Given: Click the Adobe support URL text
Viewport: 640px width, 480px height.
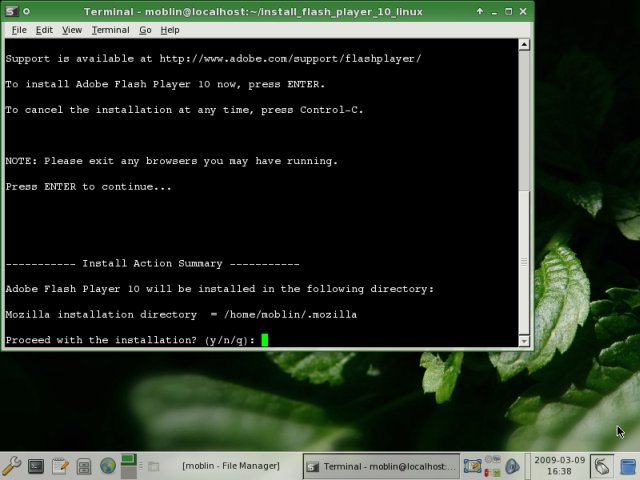Looking at the screenshot, I should coord(290,59).
